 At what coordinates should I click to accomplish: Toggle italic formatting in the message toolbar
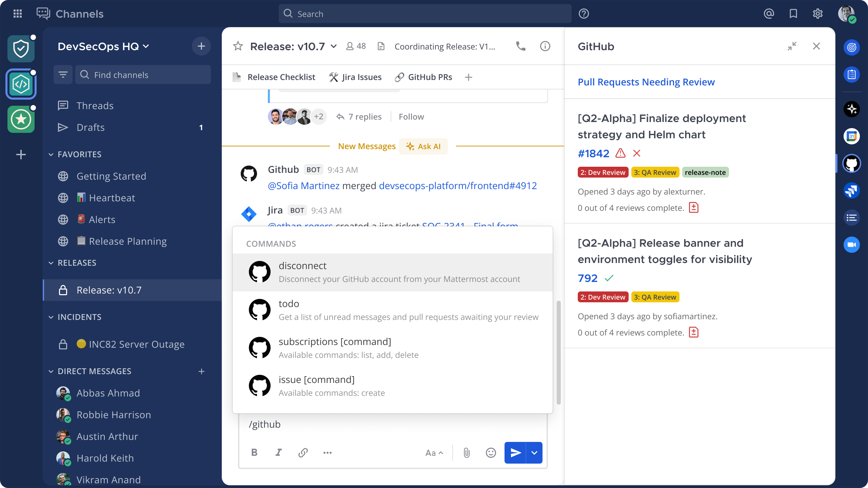tap(278, 452)
